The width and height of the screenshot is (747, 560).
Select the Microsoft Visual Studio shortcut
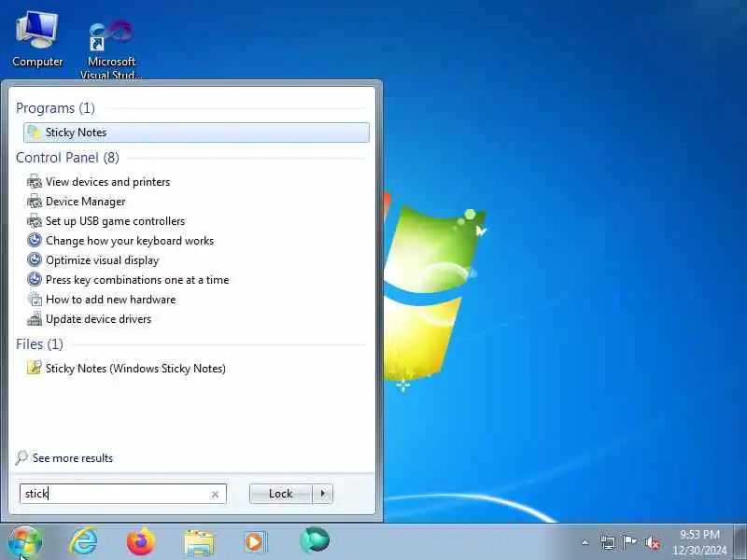click(111, 49)
